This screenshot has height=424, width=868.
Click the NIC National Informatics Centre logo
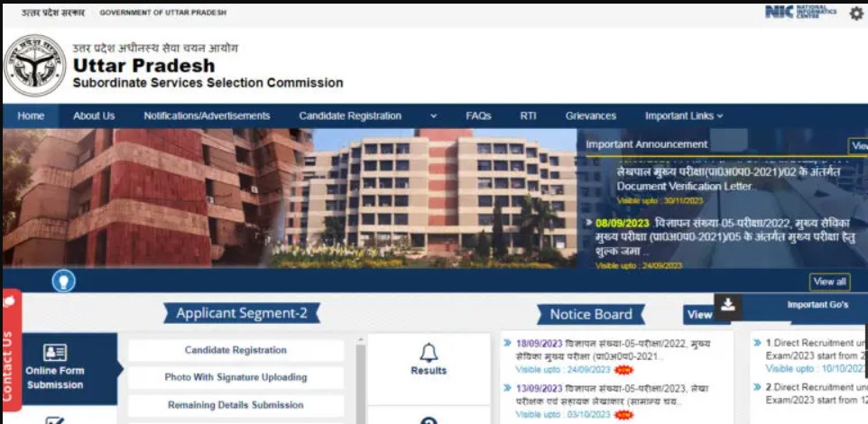[x=800, y=12]
